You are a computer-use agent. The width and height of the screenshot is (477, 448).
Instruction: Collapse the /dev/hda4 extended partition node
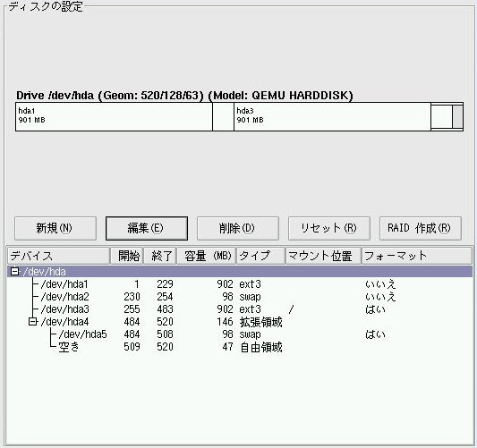pos(32,321)
